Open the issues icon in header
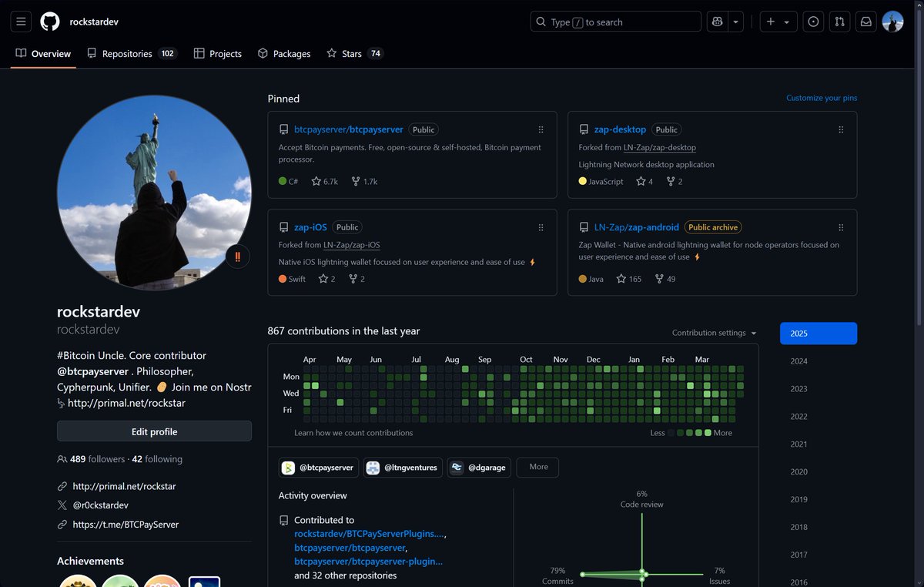Image resolution: width=924 pixels, height=587 pixels. (x=813, y=22)
